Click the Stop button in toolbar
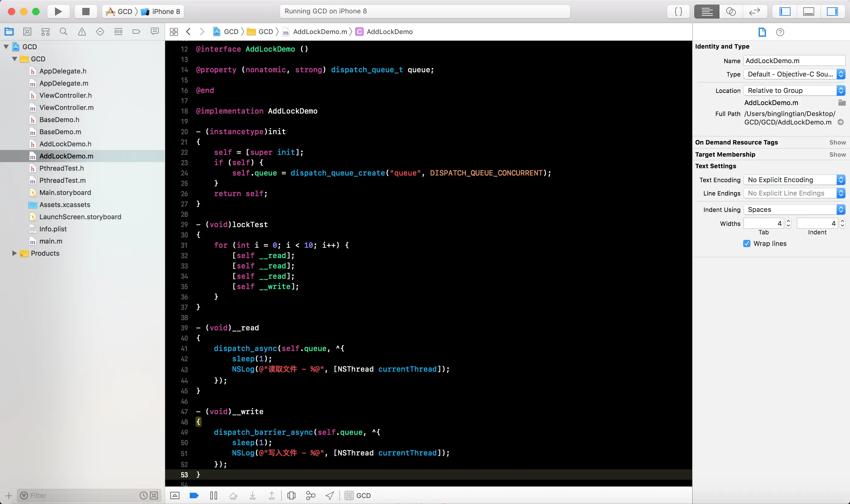 click(x=86, y=12)
